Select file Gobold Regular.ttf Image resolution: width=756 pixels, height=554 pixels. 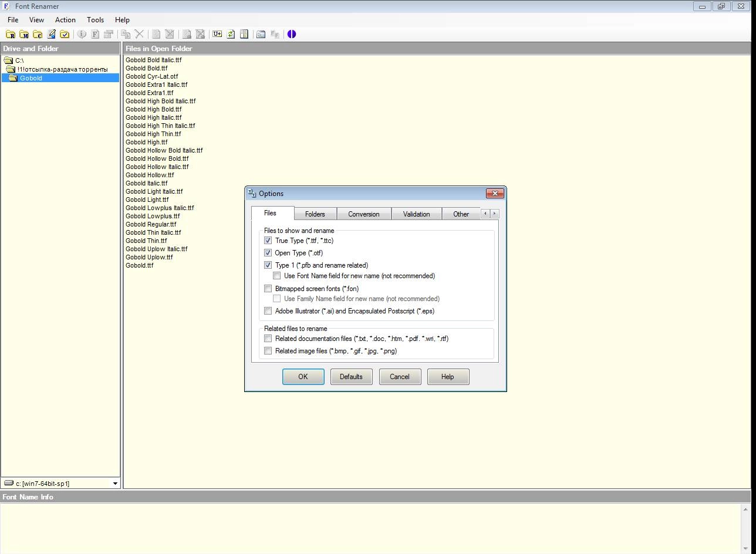151,224
